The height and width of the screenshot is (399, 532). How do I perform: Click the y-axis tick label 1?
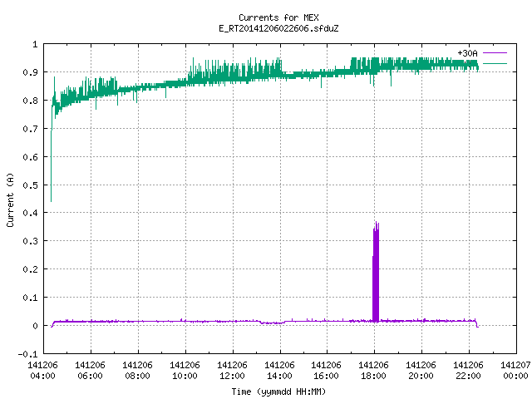tap(35, 44)
